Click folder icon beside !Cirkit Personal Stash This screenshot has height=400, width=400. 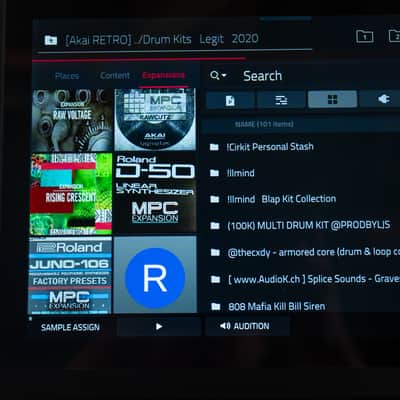click(x=214, y=147)
